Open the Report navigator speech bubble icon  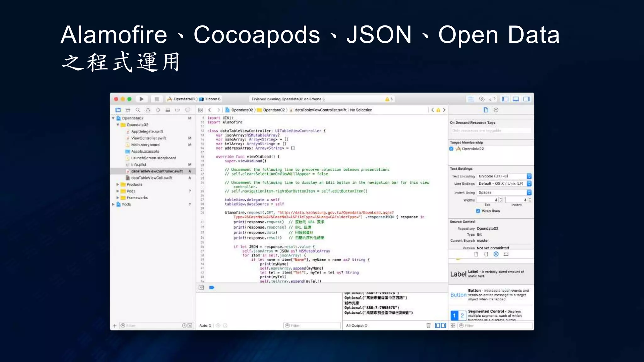click(x=188, y=110)
